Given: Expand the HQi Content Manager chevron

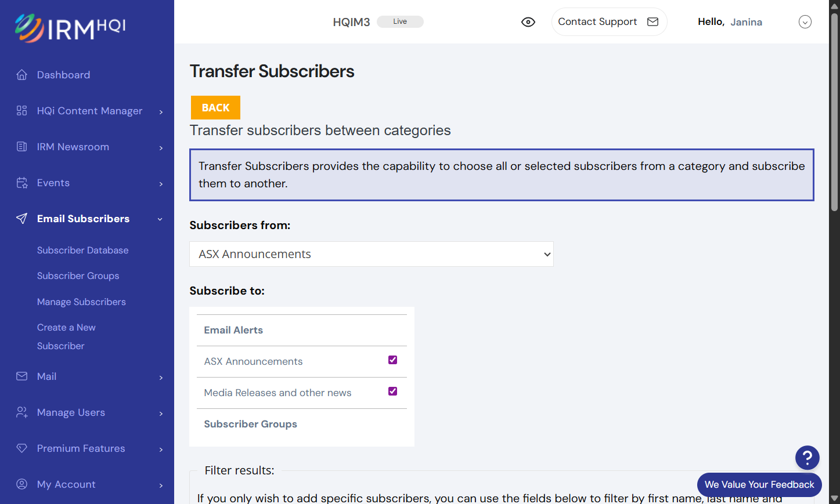Looking at the screenshot, I should (x=161, y=112).
